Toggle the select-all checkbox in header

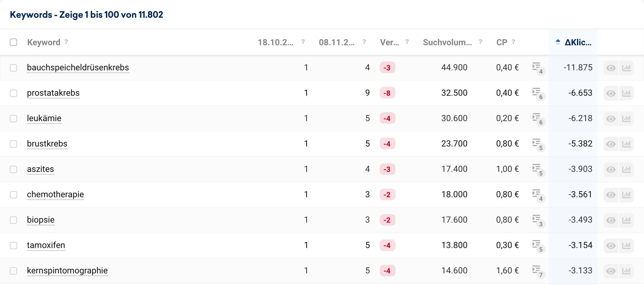[x=13, y=42]
